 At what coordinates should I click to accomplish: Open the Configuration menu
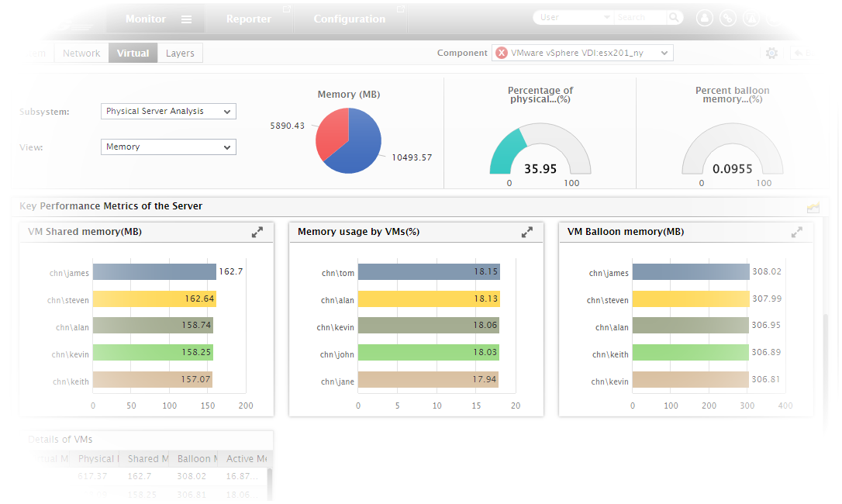click(349, 19)
